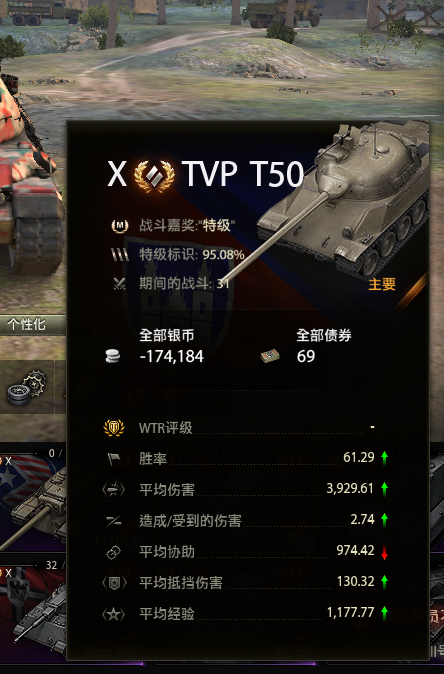
Task: Click the WTR rating laurel icon
Action: click(114, 428)
